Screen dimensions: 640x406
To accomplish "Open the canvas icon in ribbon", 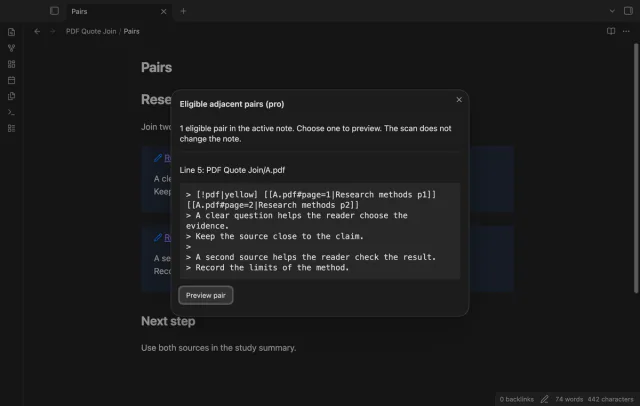I will (x=11, y=64).
